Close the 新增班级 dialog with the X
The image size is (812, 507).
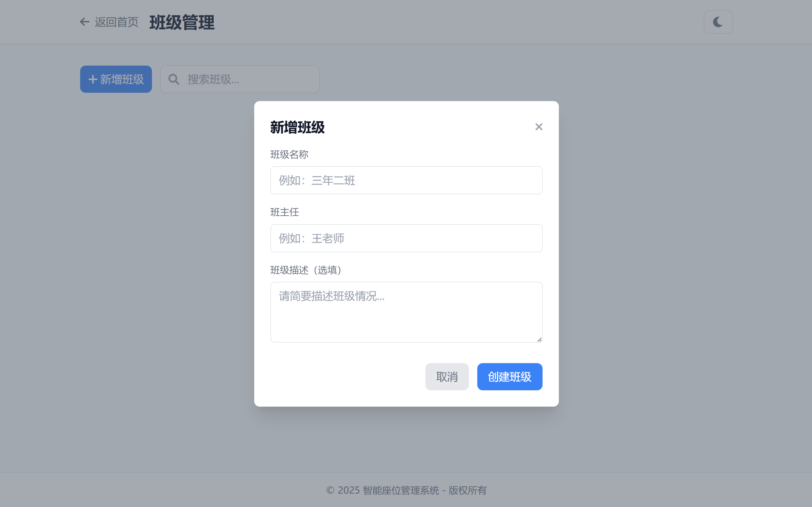[x=539, y=126]
